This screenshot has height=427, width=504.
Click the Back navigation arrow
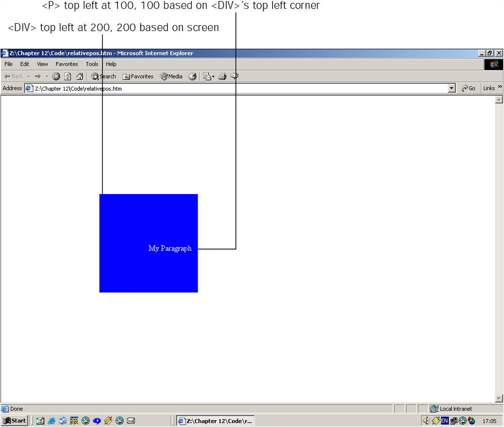pyautogui.click(x=14, y=77)
